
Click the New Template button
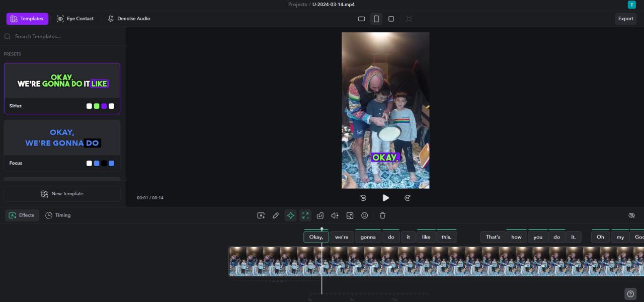pos(62,194)
